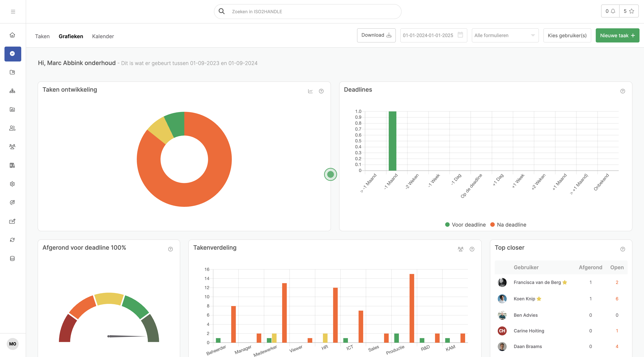Viewport: 644px width, 357px height.
Task: Open help for Deadlines chart
Action: point(623,91)
